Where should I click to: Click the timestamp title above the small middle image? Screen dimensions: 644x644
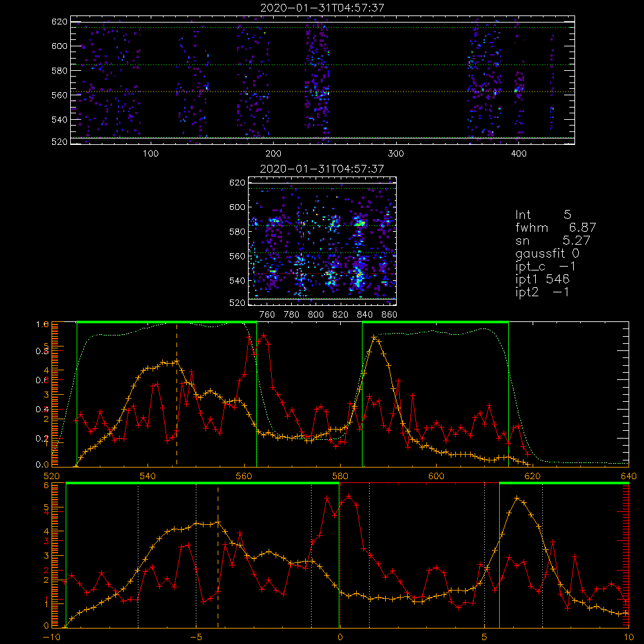(323, 169)
